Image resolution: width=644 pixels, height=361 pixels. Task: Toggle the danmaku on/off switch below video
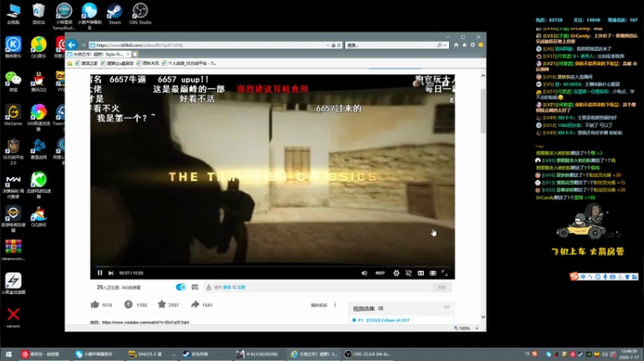tap(181, 287)
